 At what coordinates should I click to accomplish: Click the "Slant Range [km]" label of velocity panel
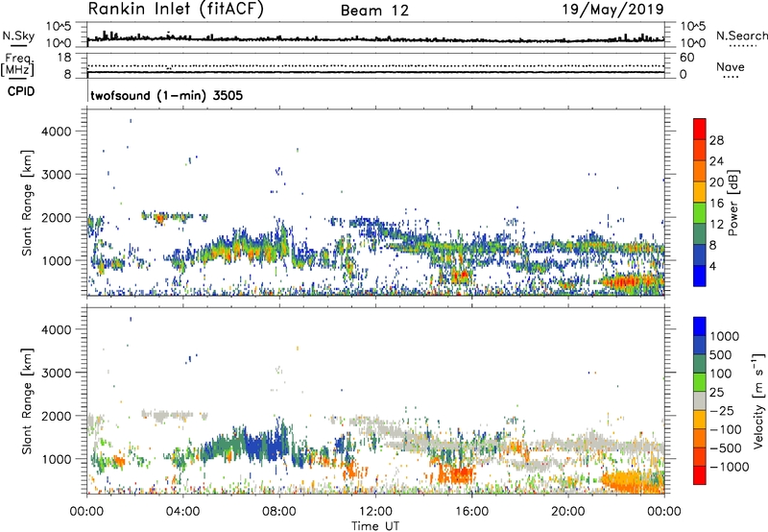point(27,401)
